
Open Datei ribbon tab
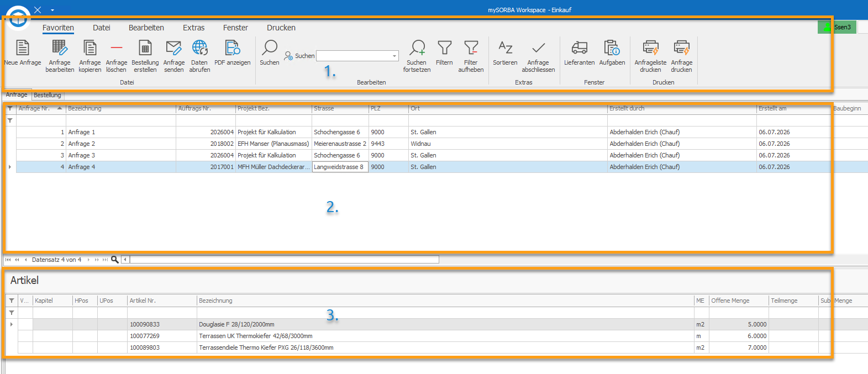point(102,28)
